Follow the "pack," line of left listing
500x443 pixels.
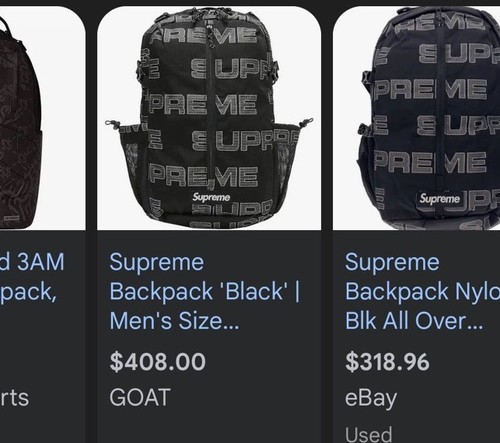point(28,293)
